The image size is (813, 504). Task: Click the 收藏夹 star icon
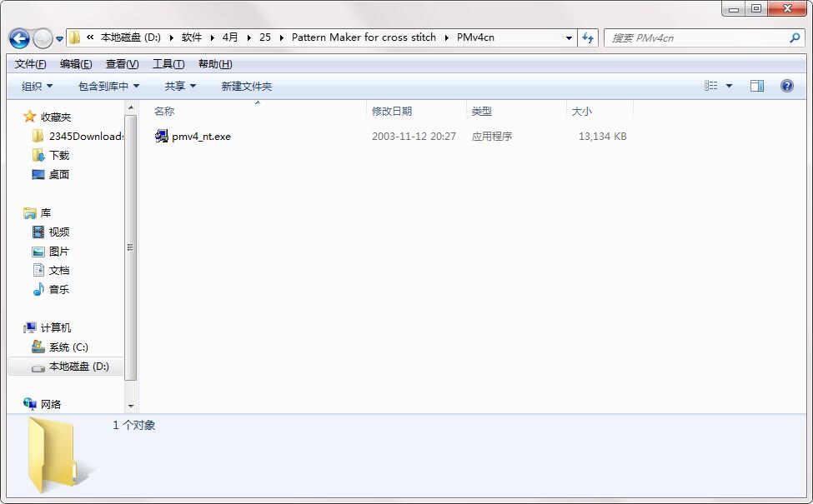coord(29,117)
